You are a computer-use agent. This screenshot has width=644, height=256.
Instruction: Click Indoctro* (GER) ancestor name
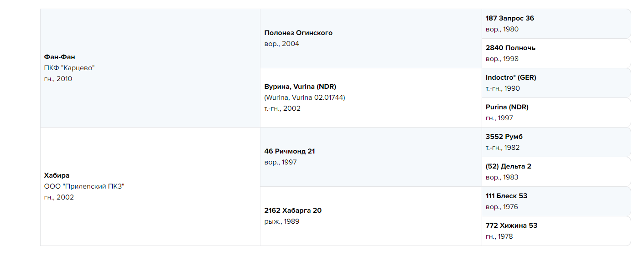[511, 77]
